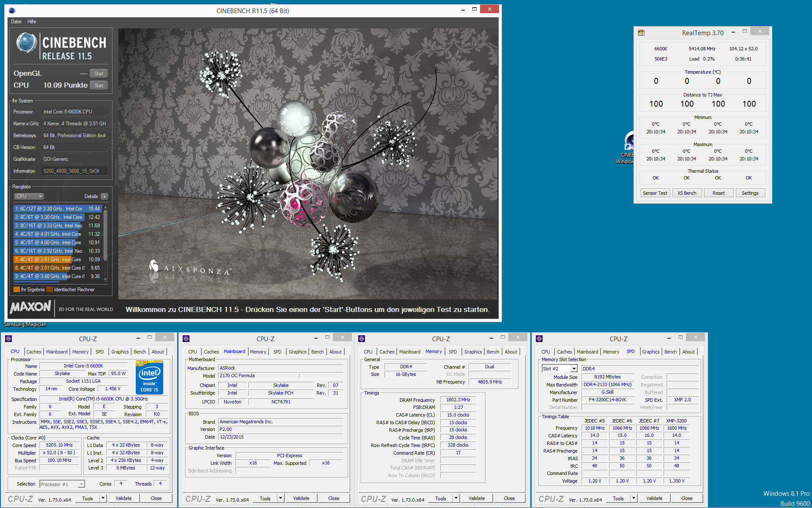Screen dimensions: 812x508
Task: Click the Identischer Rechner legend swatch
Action: 49,290
